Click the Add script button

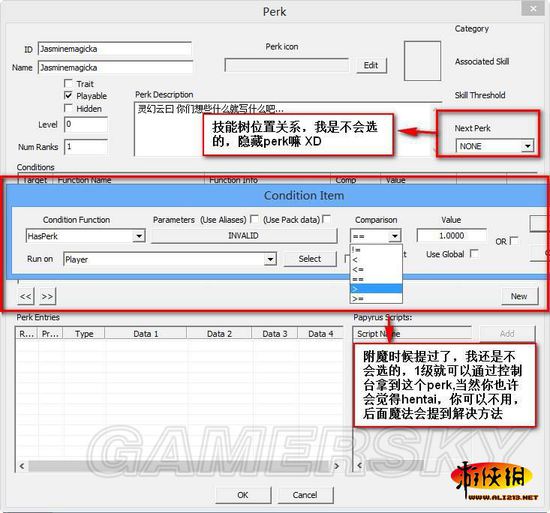507,333
